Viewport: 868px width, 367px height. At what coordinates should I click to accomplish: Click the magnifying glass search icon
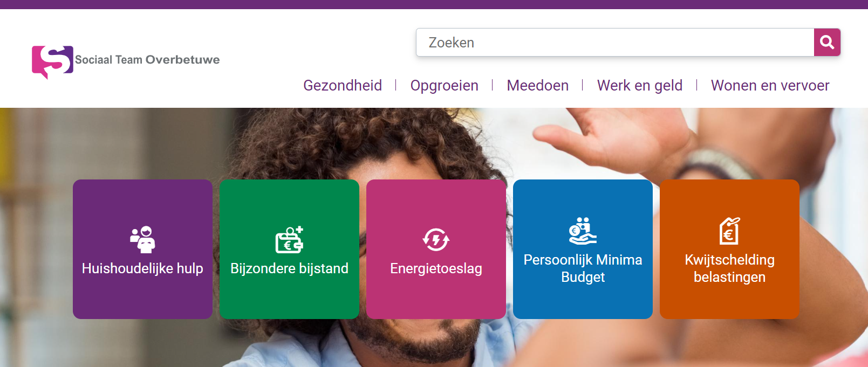827,42
